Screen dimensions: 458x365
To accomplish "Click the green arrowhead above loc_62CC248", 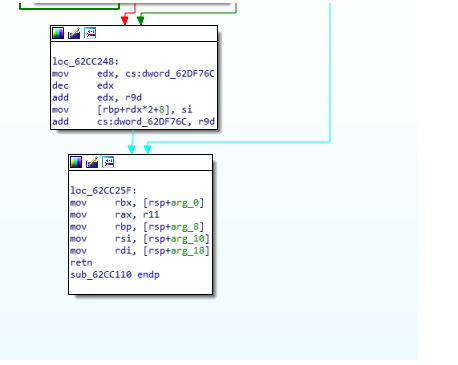I will coord(141,20).
